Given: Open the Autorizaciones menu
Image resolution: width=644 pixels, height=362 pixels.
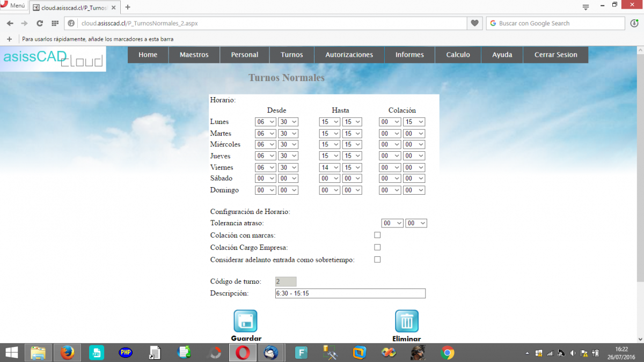Looking at the screenshot, I should point(349,55).
